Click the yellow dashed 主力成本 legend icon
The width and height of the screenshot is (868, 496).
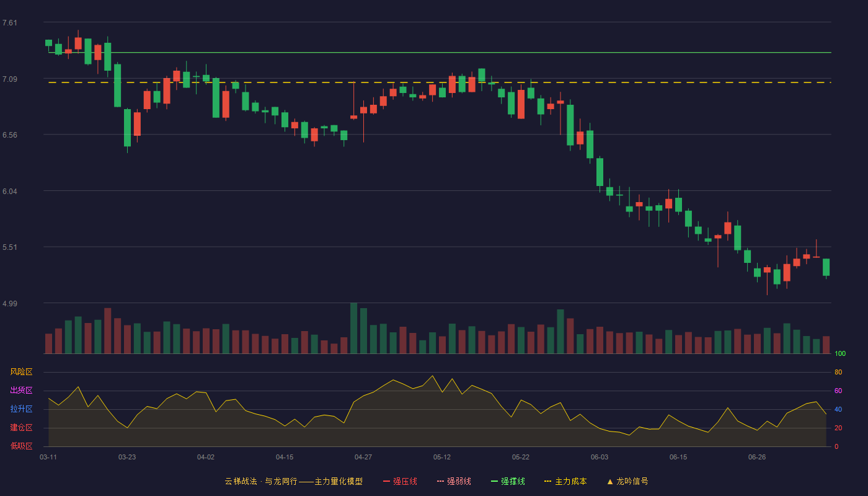click(x=547, y=481)
